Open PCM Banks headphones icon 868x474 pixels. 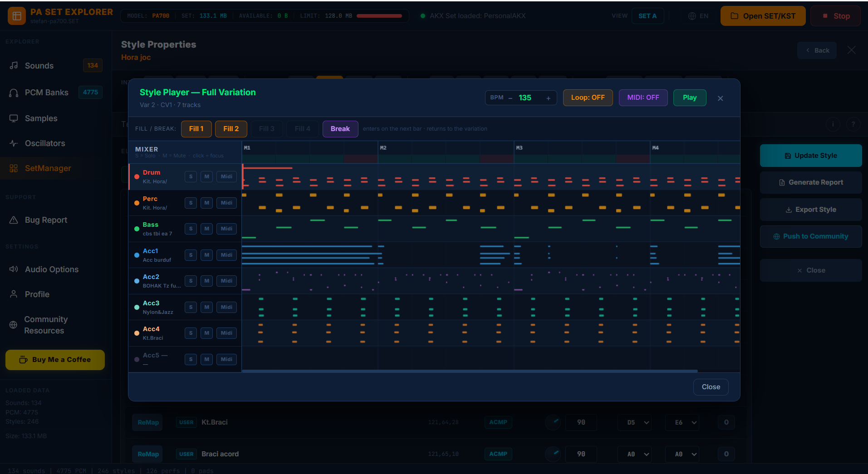point(14,93)
